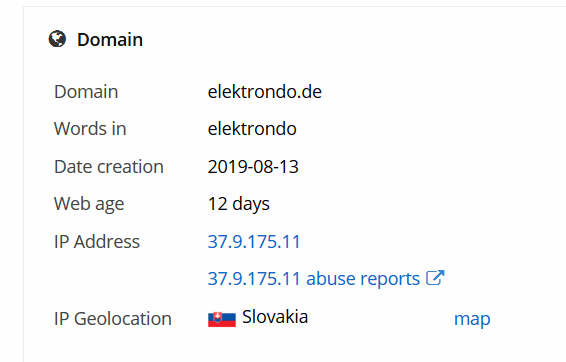This screenshot has width=566, height=362.
Task: Click the Words in value elektrondo
Action: [x=252, y=129]
